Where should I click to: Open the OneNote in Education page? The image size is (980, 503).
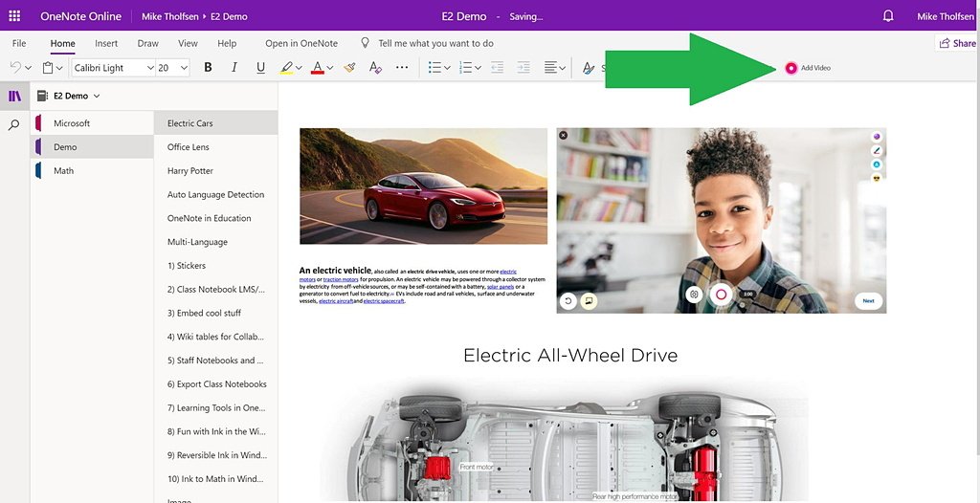pyautogui.click(x=215, y=218)
